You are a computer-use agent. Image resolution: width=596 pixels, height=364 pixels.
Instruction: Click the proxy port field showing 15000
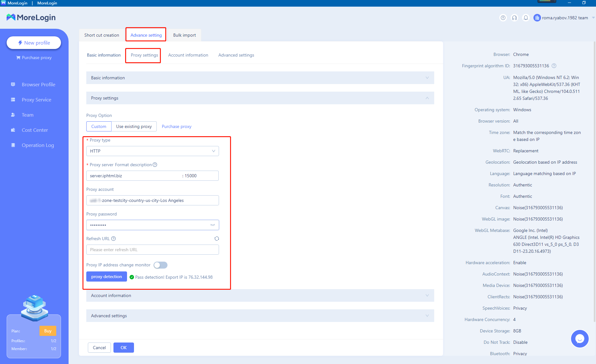click(x=201, y=176)
